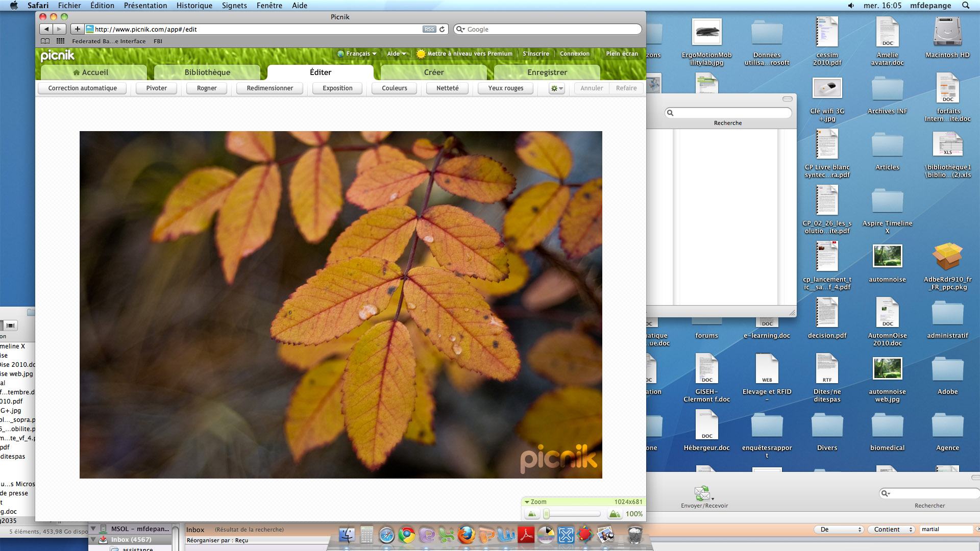Open the Français language dropdown
The image size is (980, 551).
point(357,54)
